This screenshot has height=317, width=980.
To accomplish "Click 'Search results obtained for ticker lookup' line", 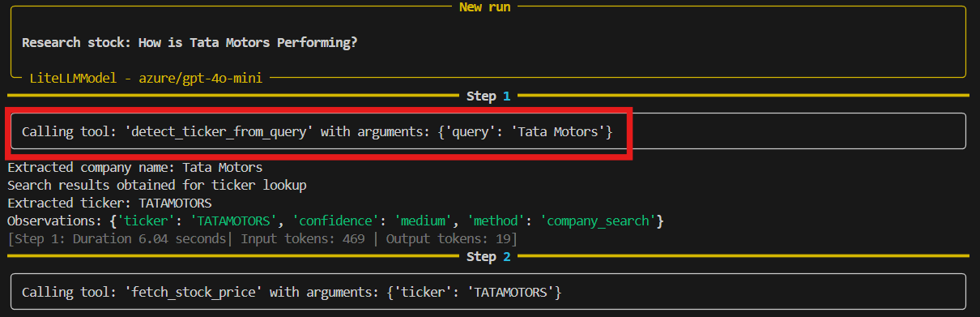I will pyautogui.click(x=157, y=186).
